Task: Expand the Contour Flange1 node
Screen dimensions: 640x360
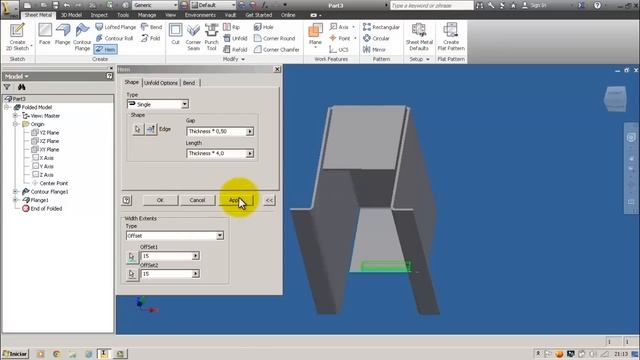Action: point(15,191)
